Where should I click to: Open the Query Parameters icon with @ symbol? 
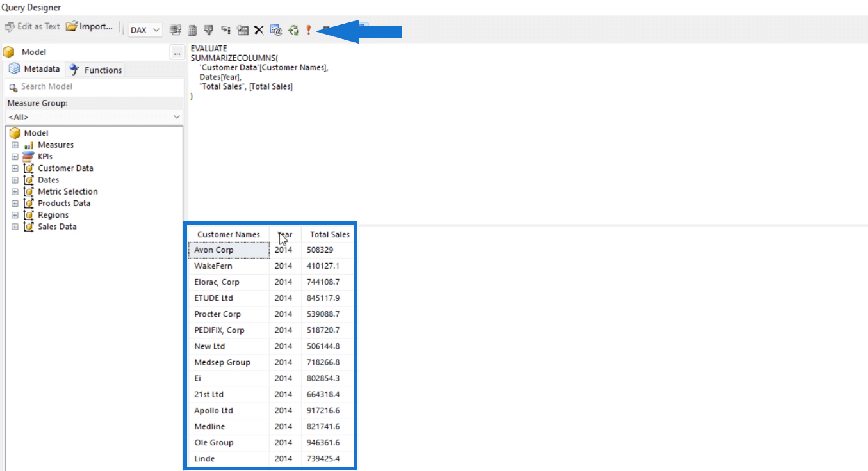(x=276, y=30)
